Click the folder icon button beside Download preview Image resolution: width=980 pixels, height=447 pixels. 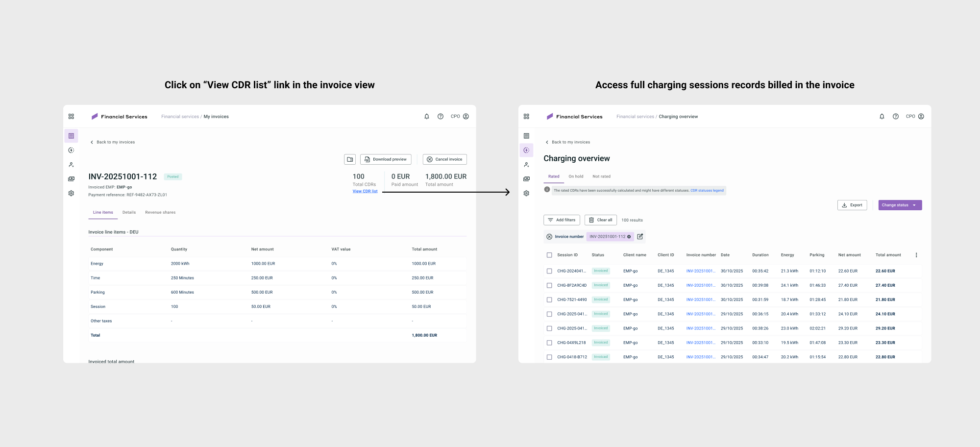(350, 159)
